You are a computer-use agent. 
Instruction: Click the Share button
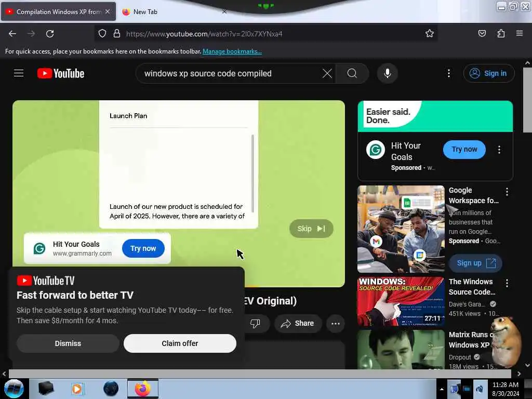(x=297, y=323)
